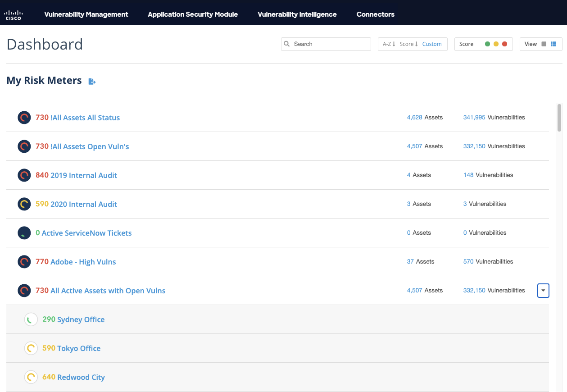The width and height of the screenshot is (567, 392).
Task: Click inside the Search field
Action: pyautogui.click(x=329, y=44)
